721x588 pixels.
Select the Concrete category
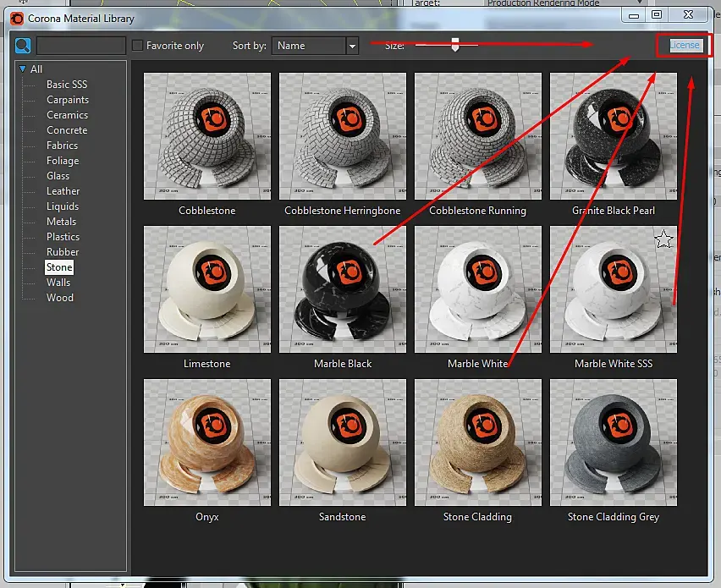click(67, 130)
